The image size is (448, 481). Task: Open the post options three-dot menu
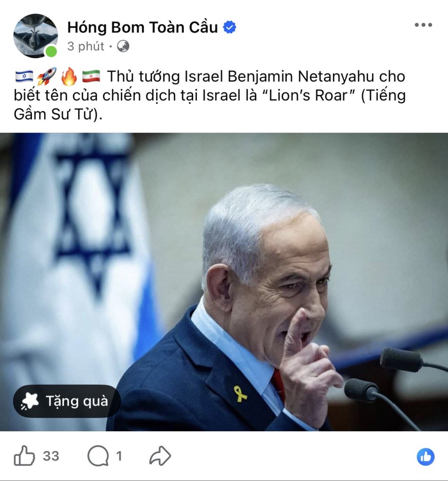(424, 25)
